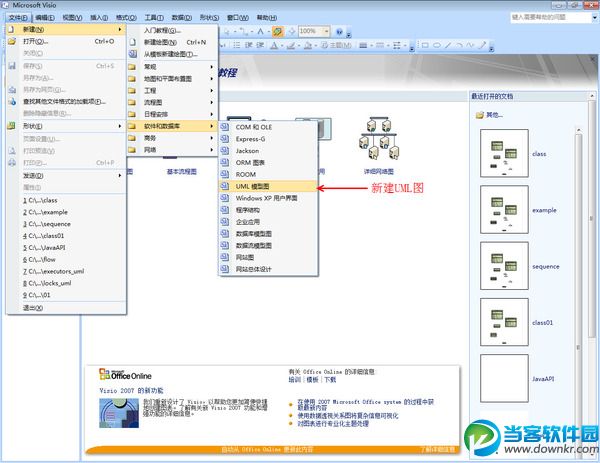The width and height of the screenshot is (600, 463).
Task: Open the 'class' recent document thumbnail
Action: point(504,153)
